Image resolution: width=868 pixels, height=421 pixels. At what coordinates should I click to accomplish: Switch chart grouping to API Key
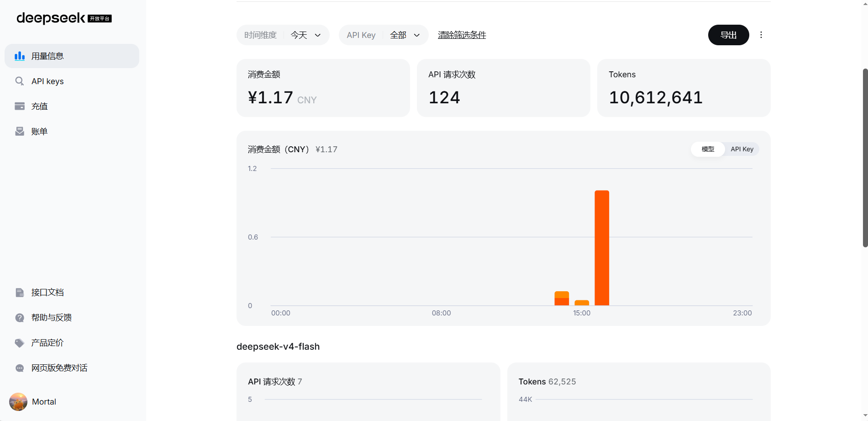(x=742, y=149)
